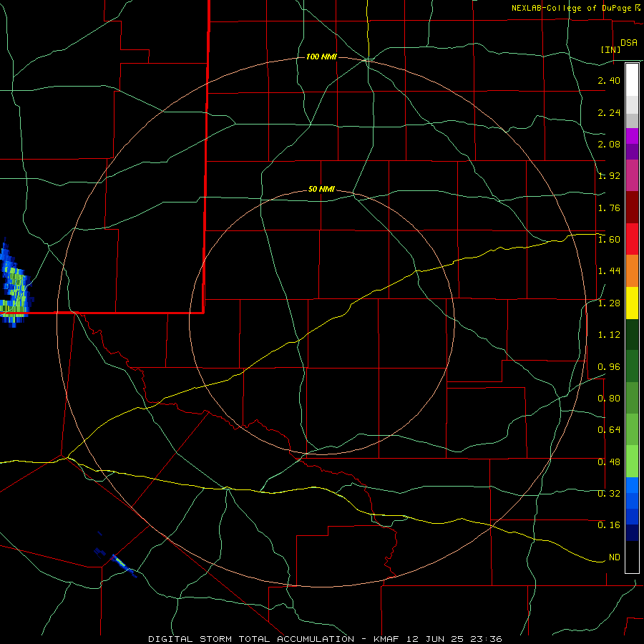The width and height of the screenshot is (644, 644).
Task: Click the 1.44 legend value
Action: [609, 271]
